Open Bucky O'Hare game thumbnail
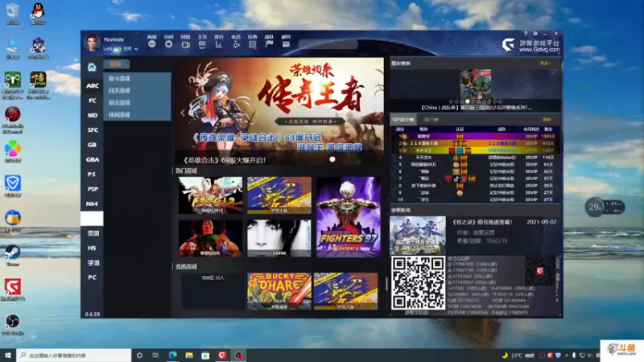Screen dimensions: 644x362 pyautogui.click(x=279, y=291)
